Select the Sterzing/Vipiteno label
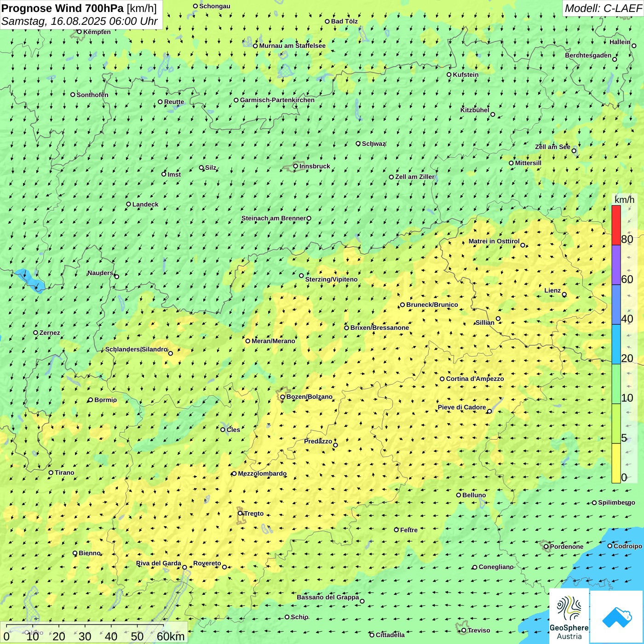The image size is (644, 644). point(331,279)
